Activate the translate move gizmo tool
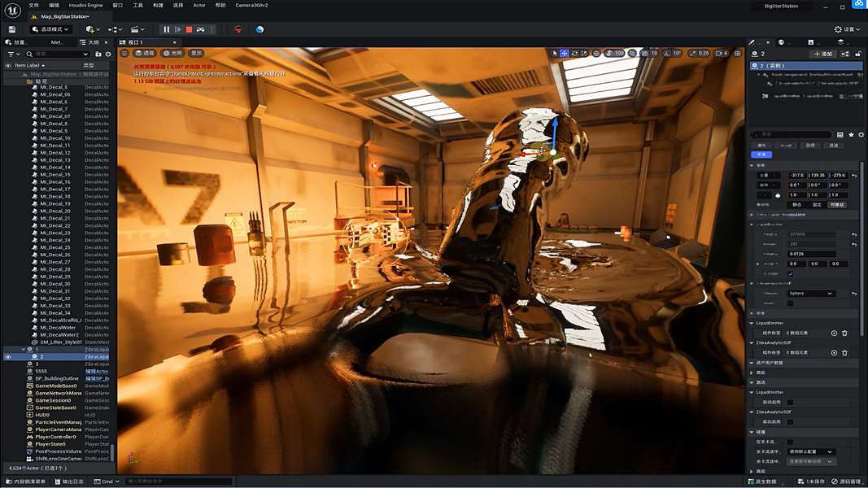This screenshot has width=868, height=488. click(564, 53)
